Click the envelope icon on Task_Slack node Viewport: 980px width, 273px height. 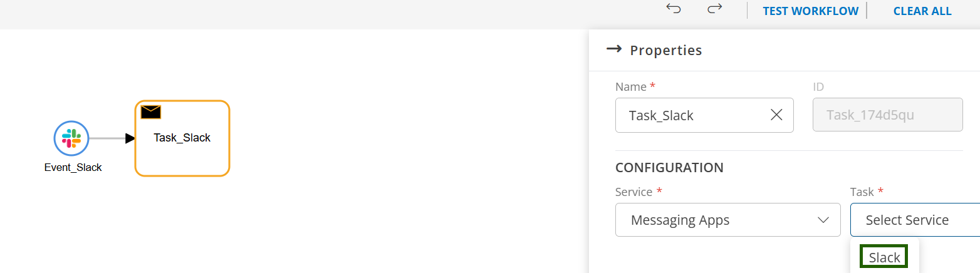pos(151,112)
